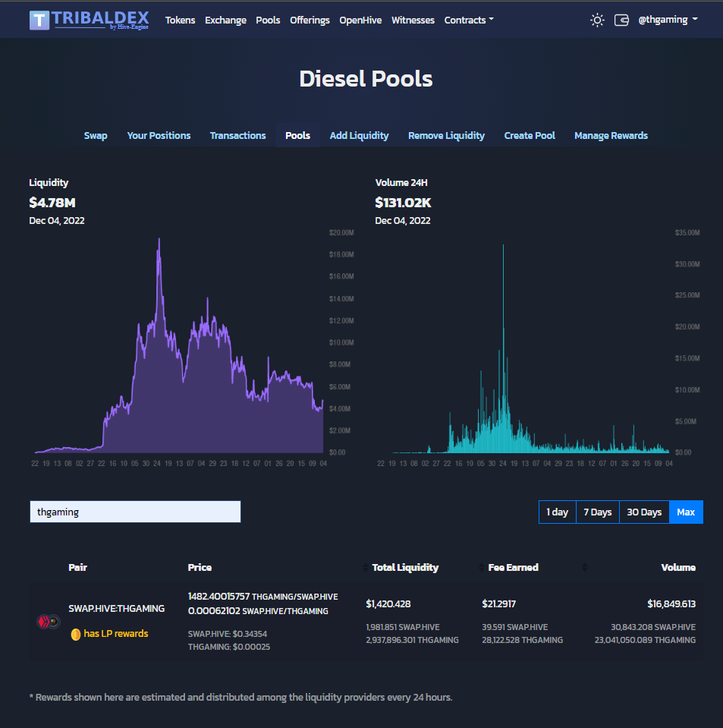Toggle the light theme sun icon
The width and height of the screenshot is (723, 728).
point(597,20)
